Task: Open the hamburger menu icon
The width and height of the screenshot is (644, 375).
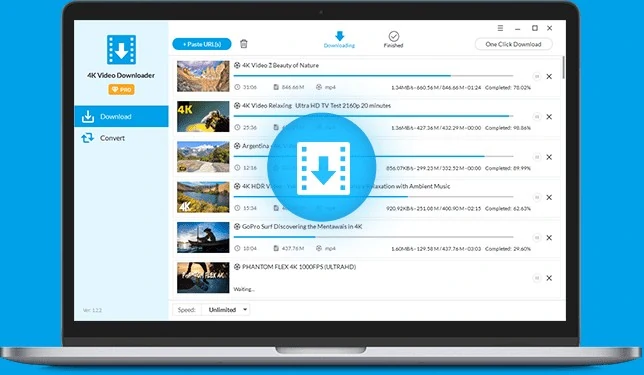Action: (x=500, y=28)
